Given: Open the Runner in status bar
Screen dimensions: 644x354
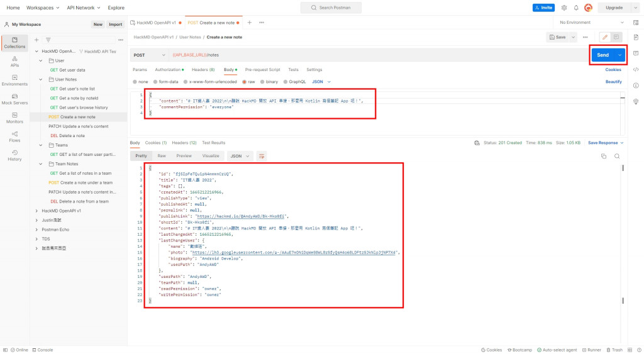Looking at the screenshot, I should [x=592, y=350].
